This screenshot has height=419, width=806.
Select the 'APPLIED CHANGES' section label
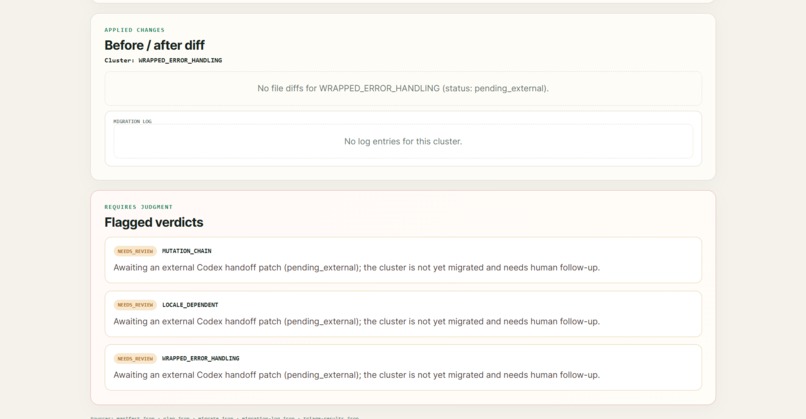(x=135, y=30)
